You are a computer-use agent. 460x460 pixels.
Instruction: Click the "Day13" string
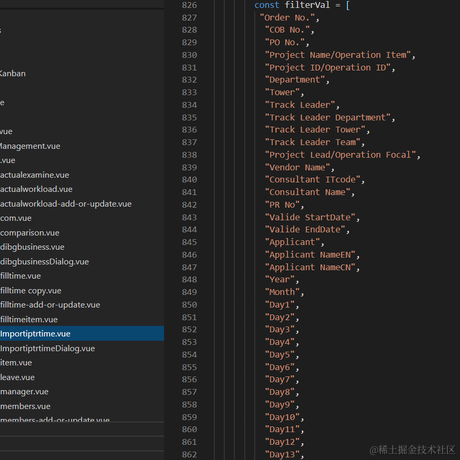point(282,455)
